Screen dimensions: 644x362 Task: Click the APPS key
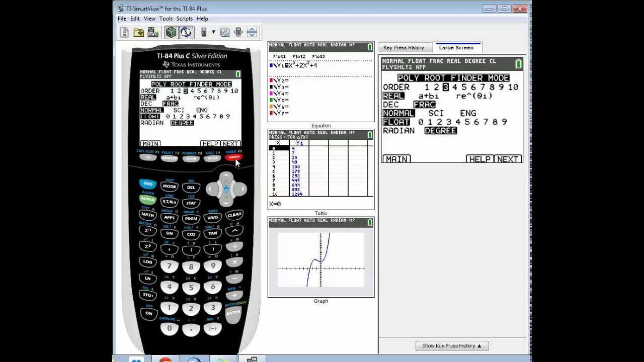[169, 217]
